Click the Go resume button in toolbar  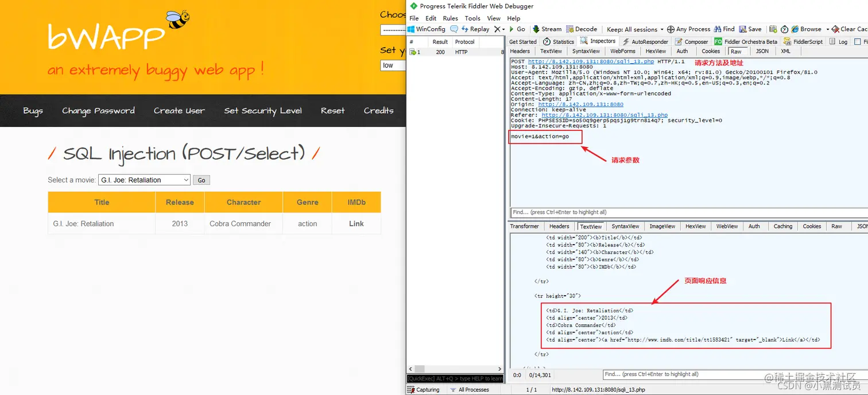pos(517,29)
